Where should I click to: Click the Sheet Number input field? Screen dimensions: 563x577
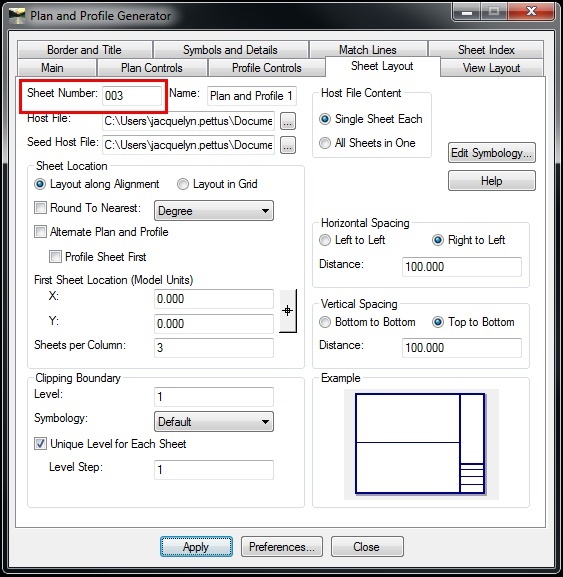pos(132,96)
